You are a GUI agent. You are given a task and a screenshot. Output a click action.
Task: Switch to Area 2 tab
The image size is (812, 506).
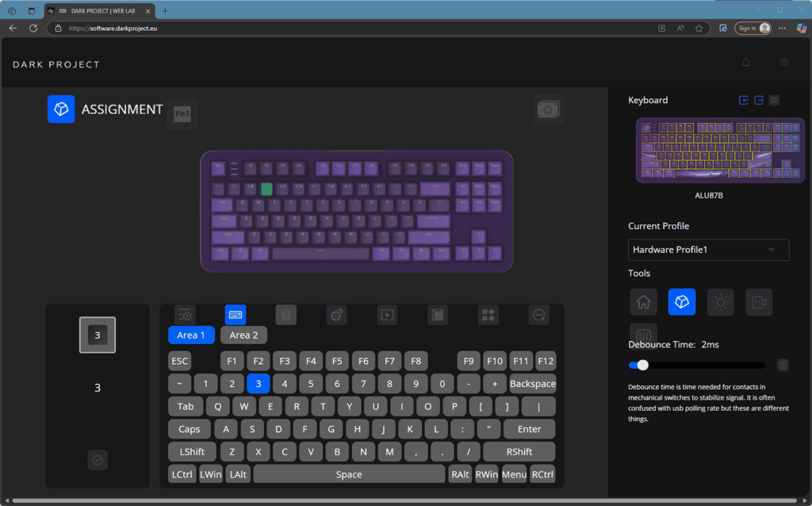(x=243, y=335)
